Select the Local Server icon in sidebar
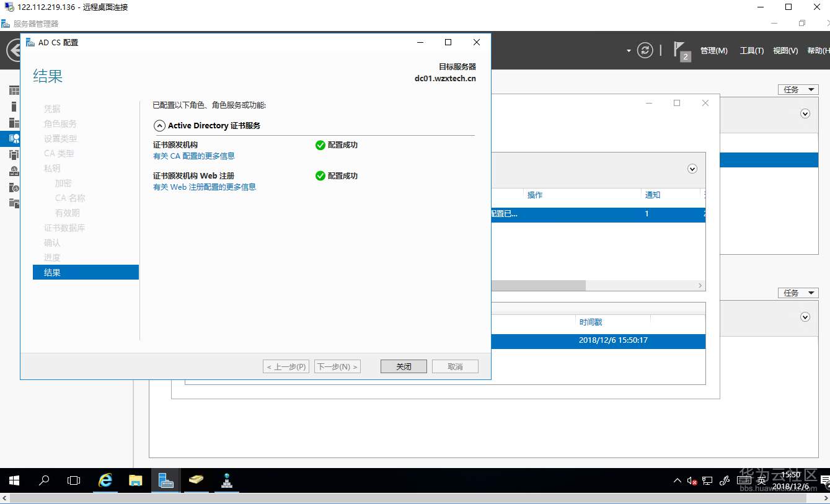 pos(14,107)
